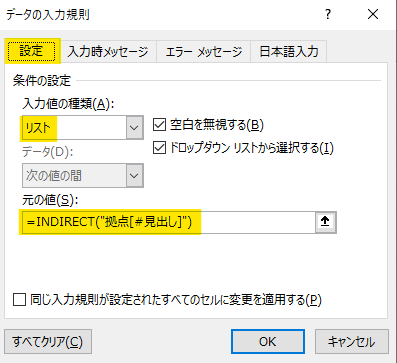Screen dimensions: 397x363
Task: Click the データ(D) label
Action: coord(47,152)
